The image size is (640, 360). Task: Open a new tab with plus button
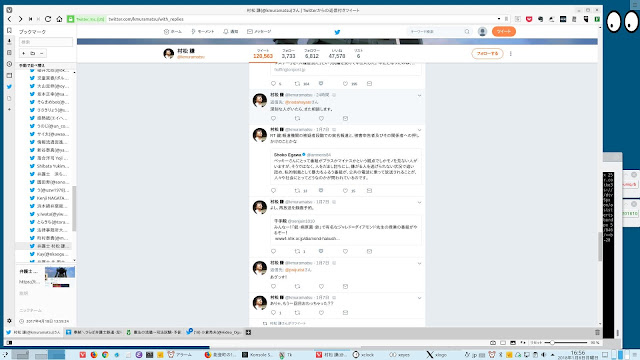(x=248, y=332)
